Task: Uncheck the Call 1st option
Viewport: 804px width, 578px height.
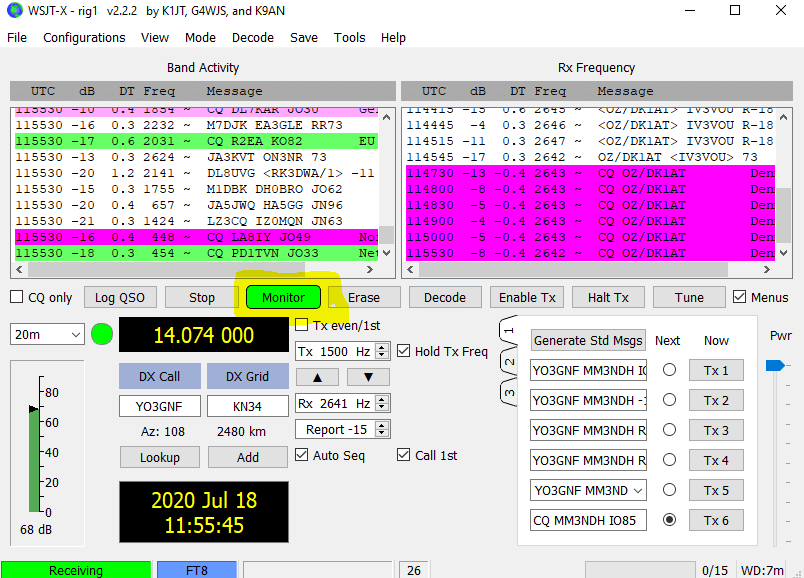Action: coord(404,455)
